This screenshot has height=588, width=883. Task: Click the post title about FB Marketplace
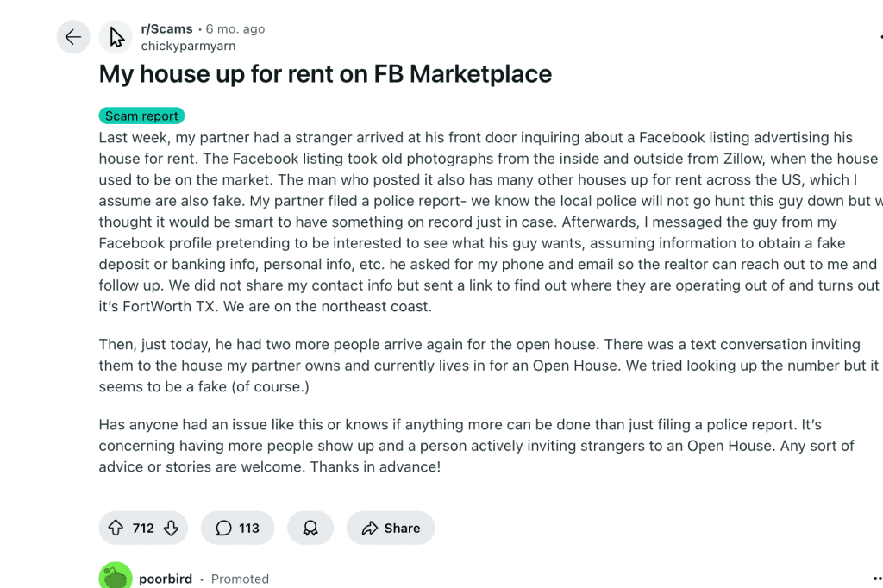(325, 74)
